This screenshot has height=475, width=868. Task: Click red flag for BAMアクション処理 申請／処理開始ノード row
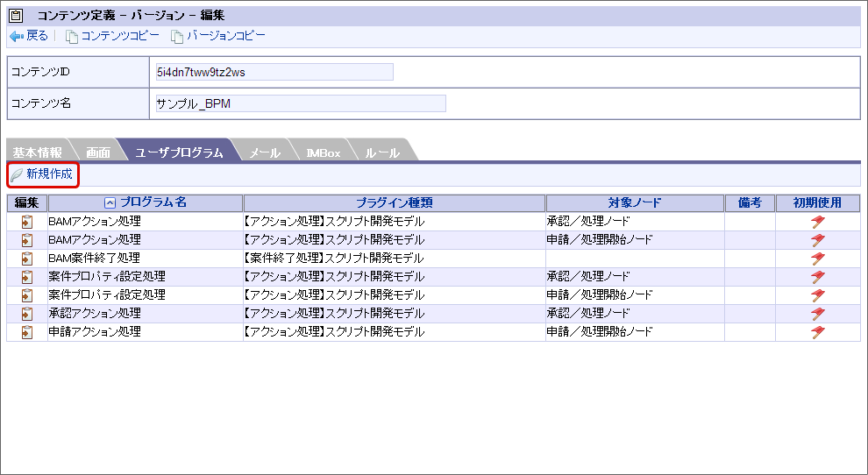point(818,240)
